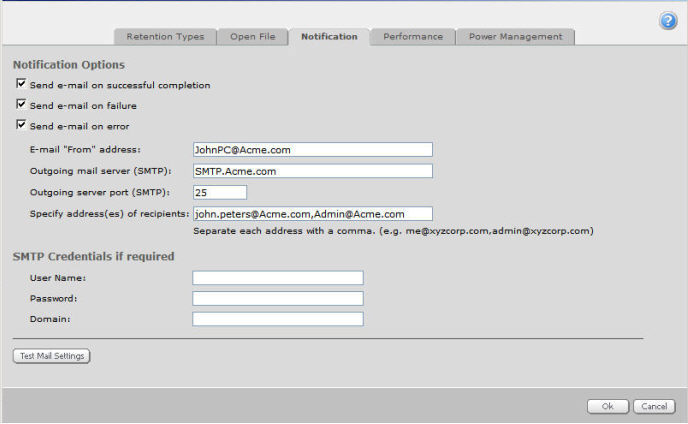Viewport: 688px width, 424px height.
Task: Uncheck Send e-mail on successful completion
Action: click(x=21, y=85)
